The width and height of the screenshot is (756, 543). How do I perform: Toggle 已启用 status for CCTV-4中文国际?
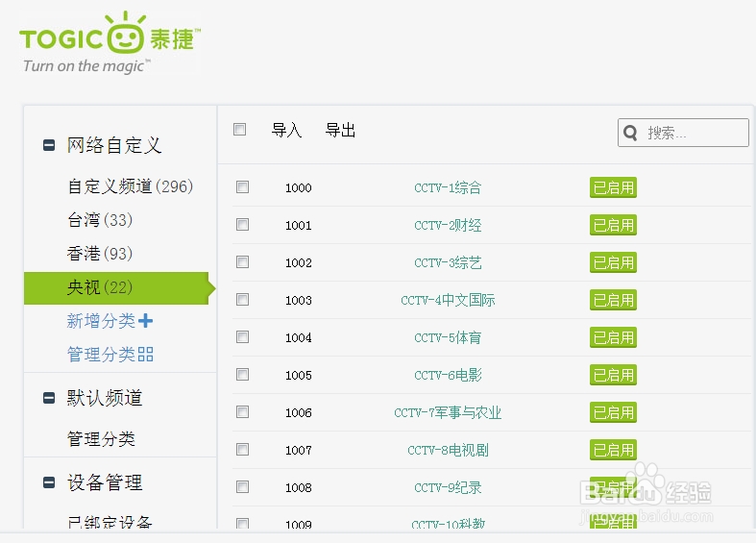coord(613,300)
